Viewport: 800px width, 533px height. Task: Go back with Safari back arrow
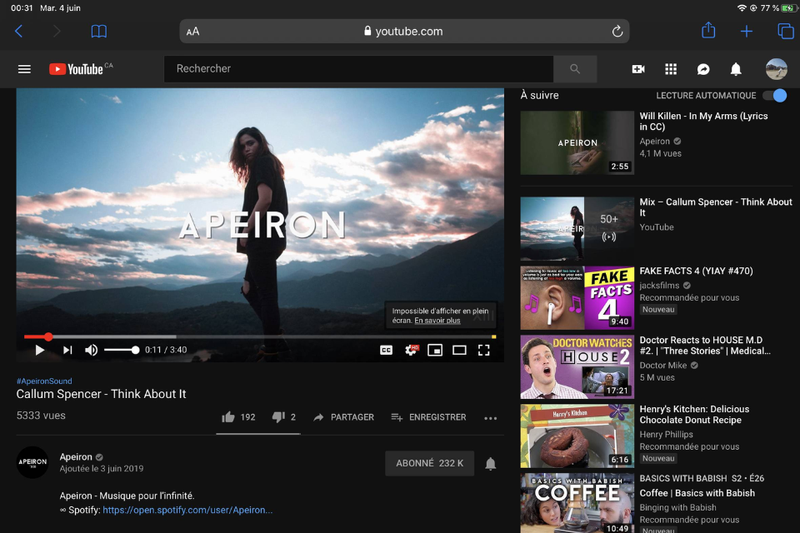[19, 32]
